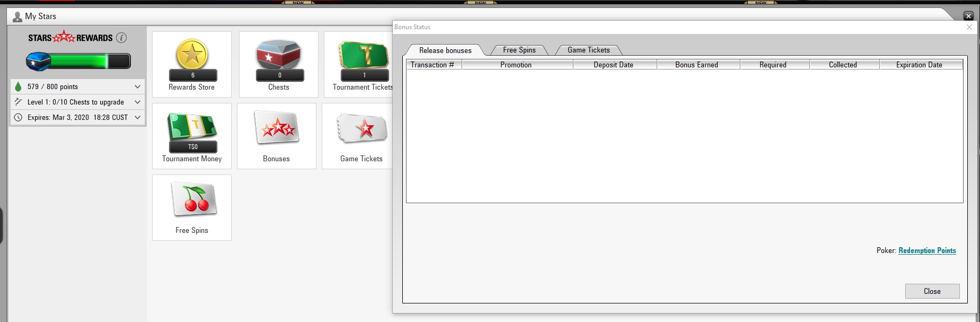This screenshot has width=980, height=322.
Task: Open the Game Tickets star ticket icon
Action: pyautogui.click(x=361, y=128)
